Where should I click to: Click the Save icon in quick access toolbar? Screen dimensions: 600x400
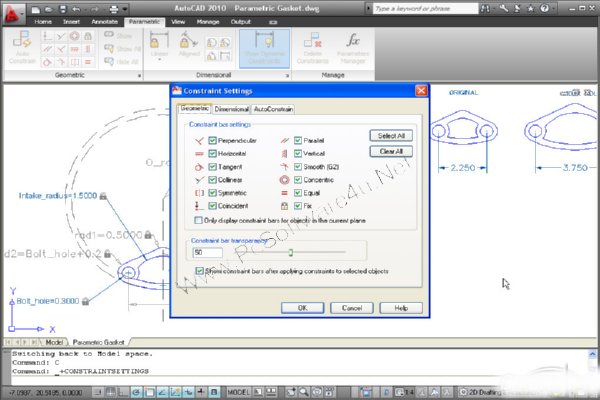(x=63, y=9)
